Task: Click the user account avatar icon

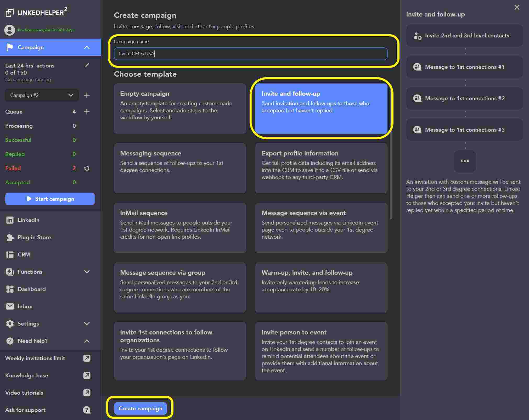Action: click(10, 30)
